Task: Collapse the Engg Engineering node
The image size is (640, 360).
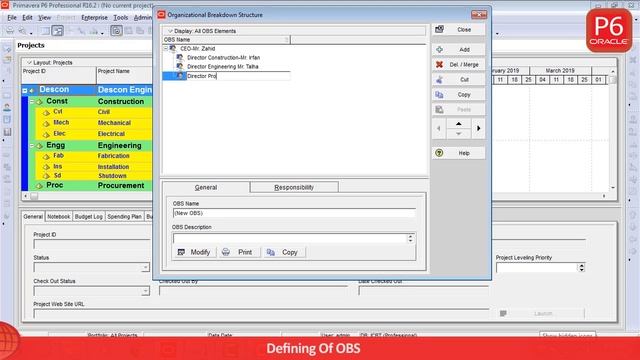Action: click(x=32, y=145)
